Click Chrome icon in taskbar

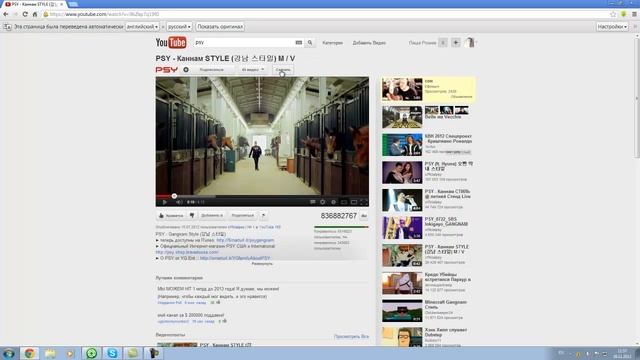29,353
